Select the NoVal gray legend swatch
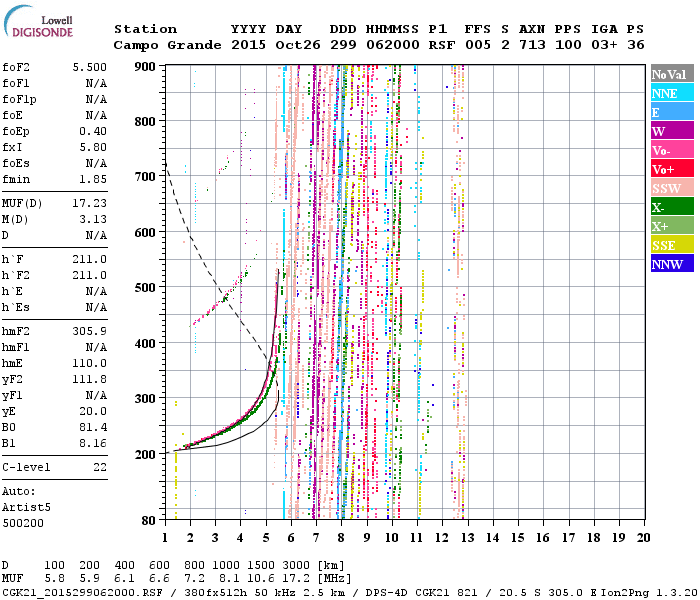 [672, 73]
